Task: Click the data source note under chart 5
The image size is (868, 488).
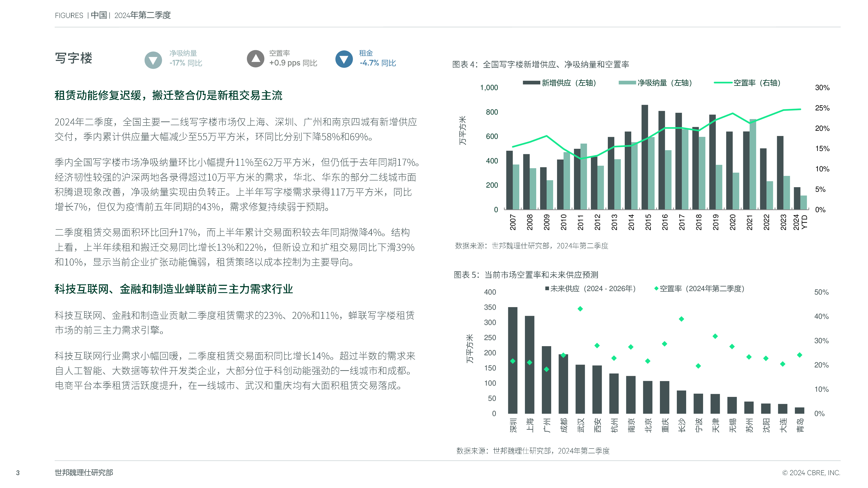Action: 533,451
